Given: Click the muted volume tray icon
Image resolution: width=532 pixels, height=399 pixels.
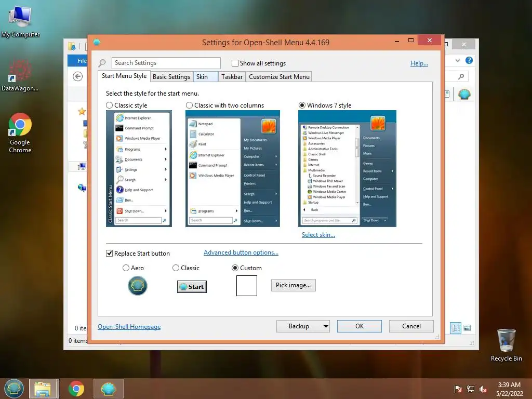Looking at the screenshot, I should coord(483,389).
